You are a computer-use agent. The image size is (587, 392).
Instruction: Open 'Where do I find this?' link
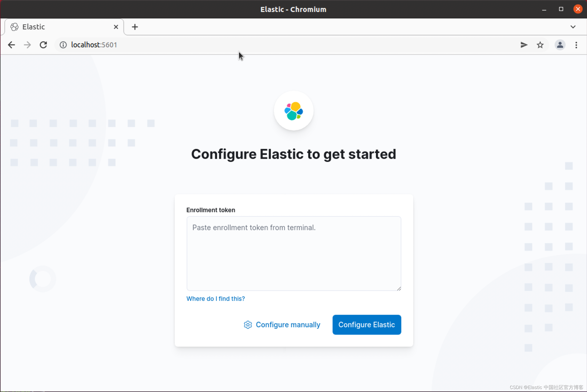215,299
